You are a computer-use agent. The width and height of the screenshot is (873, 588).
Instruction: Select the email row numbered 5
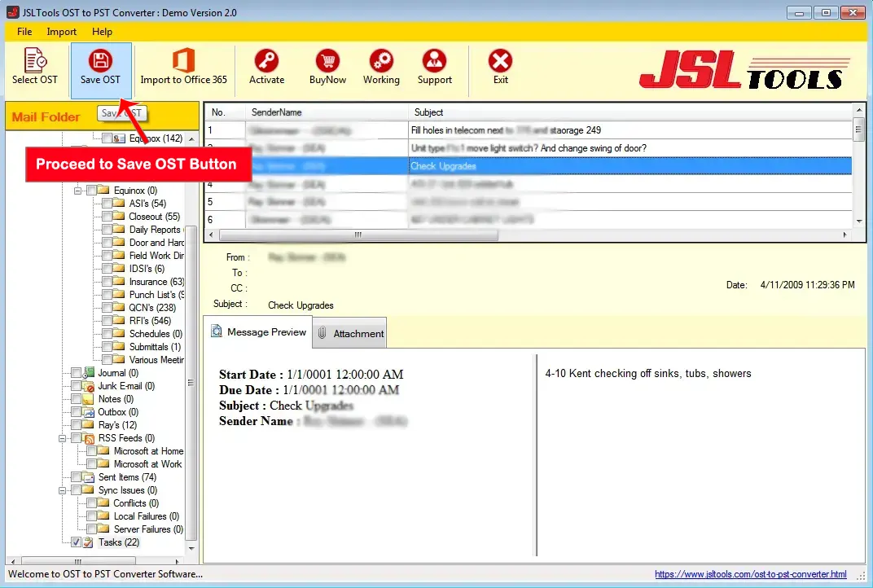529,202
